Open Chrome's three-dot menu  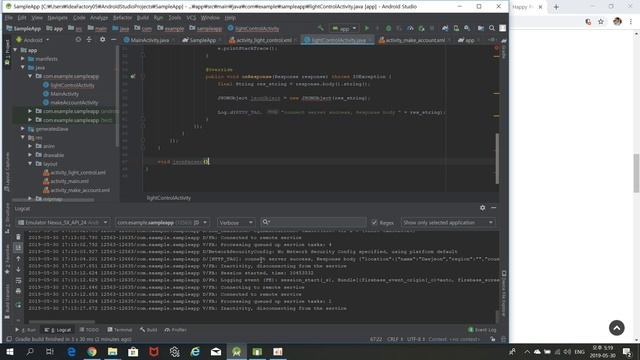[x=631, y=22]
